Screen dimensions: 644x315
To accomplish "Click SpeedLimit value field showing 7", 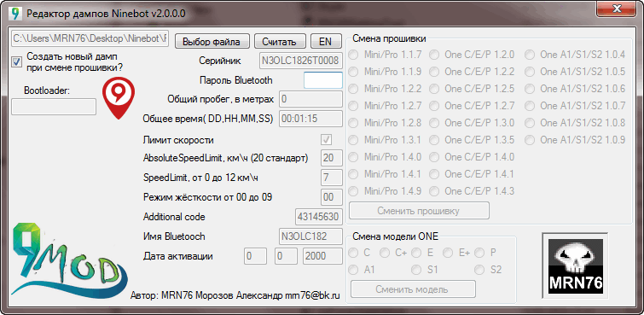I will point(331,178).
